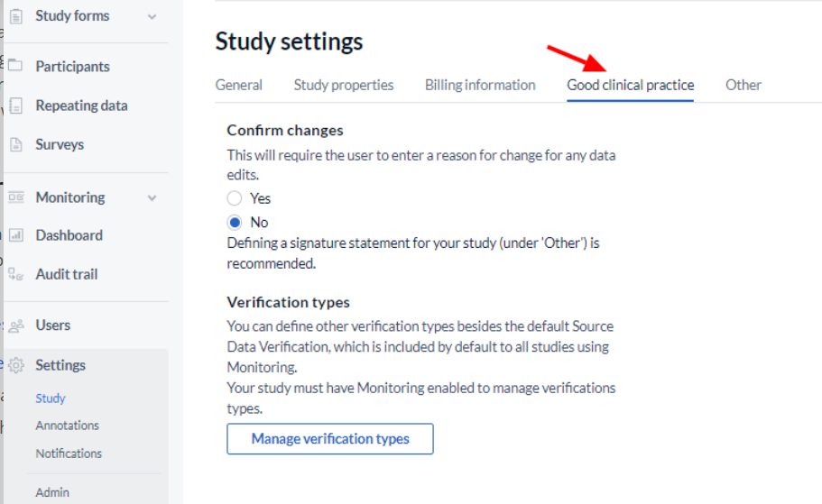Image resolution: width=822 pixels, height=504 pixels.
Task: Click the Surveys document icon
Action: pos(16,144)
